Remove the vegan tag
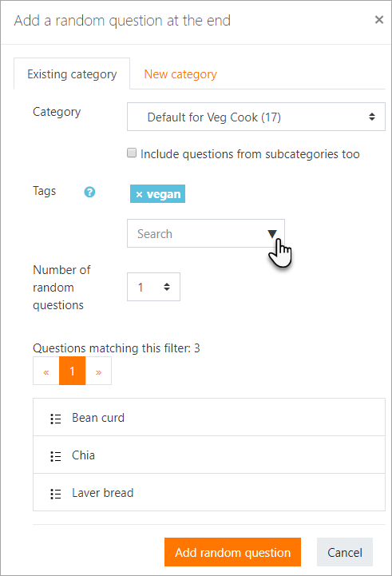This screenshot has width=392, height=576. tap(139, 194)
